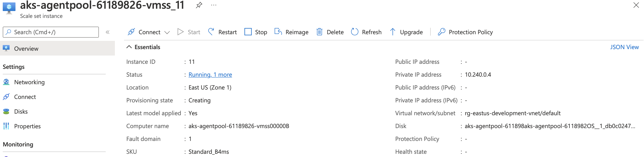644x157 pixels.
Task: Click the Protection Policy button label
Action: tap(471, 32)
